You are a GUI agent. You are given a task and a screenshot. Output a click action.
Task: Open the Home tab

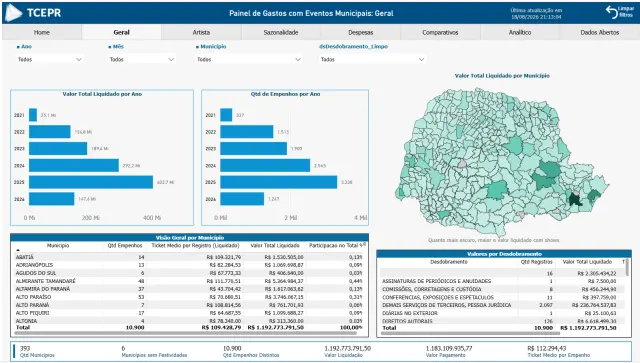[42, 32]
